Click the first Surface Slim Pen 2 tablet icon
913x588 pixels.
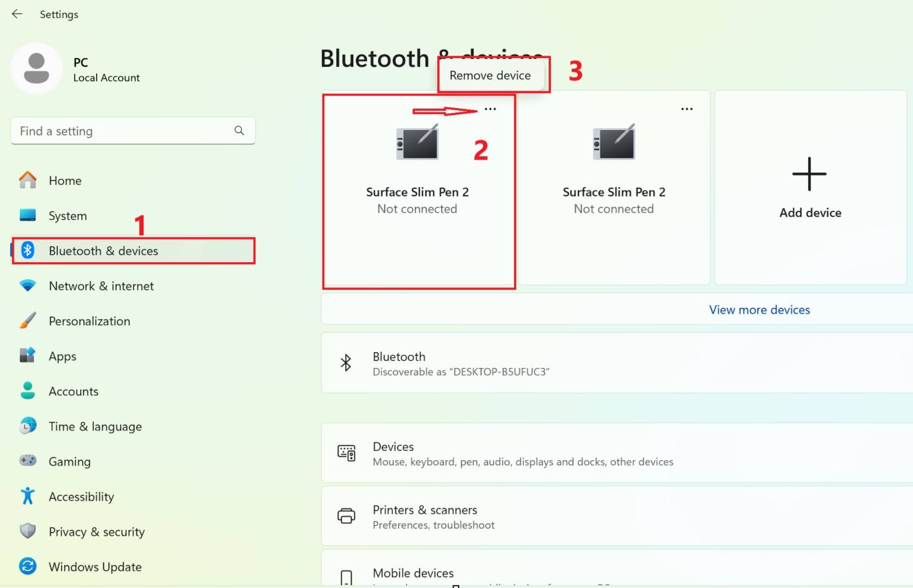click(418, 142)
